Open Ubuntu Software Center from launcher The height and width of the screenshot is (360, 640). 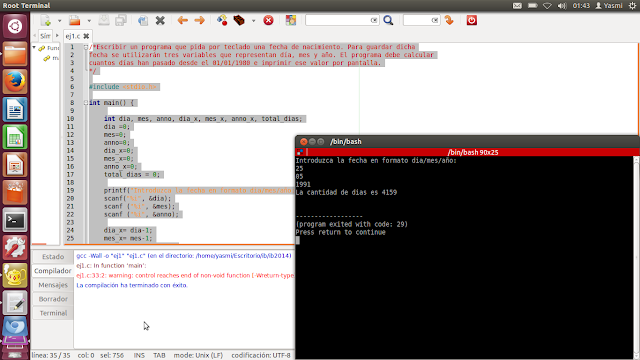15,193
